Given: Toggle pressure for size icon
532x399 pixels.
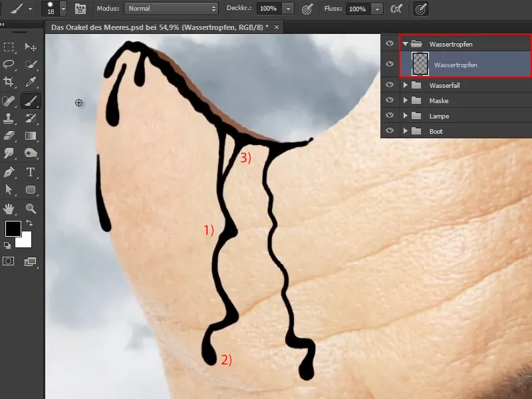Looking at the screenshot, I should pos(421,9).
